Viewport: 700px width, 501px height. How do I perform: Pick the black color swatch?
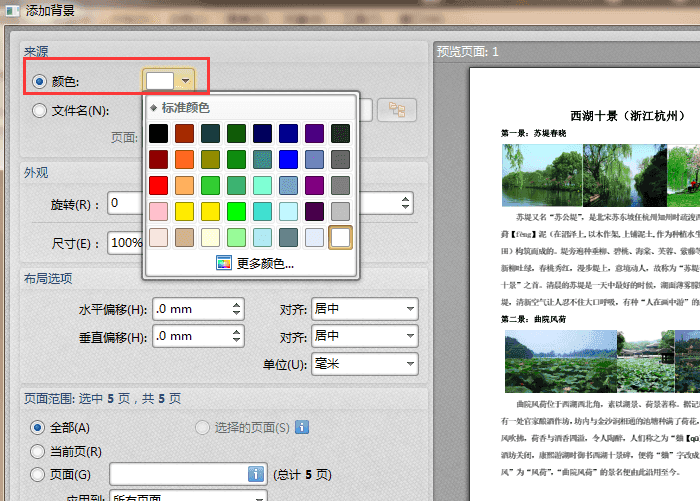158,134
